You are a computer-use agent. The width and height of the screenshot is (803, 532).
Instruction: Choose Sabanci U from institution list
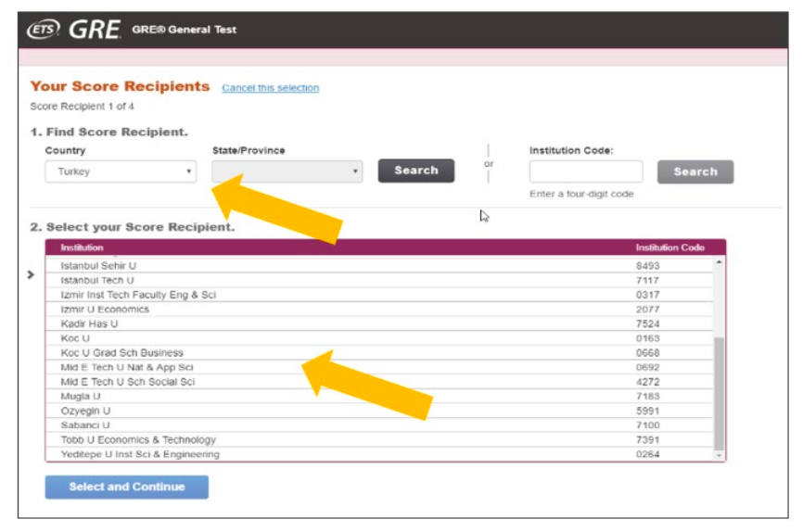coord(85,425)
